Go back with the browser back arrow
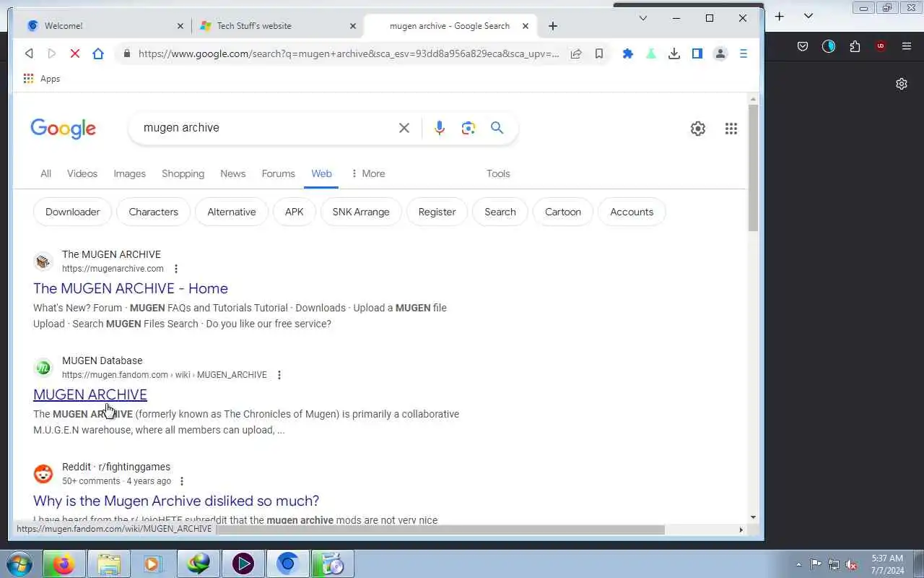This screenshot has width=924, height=578. 29,53
